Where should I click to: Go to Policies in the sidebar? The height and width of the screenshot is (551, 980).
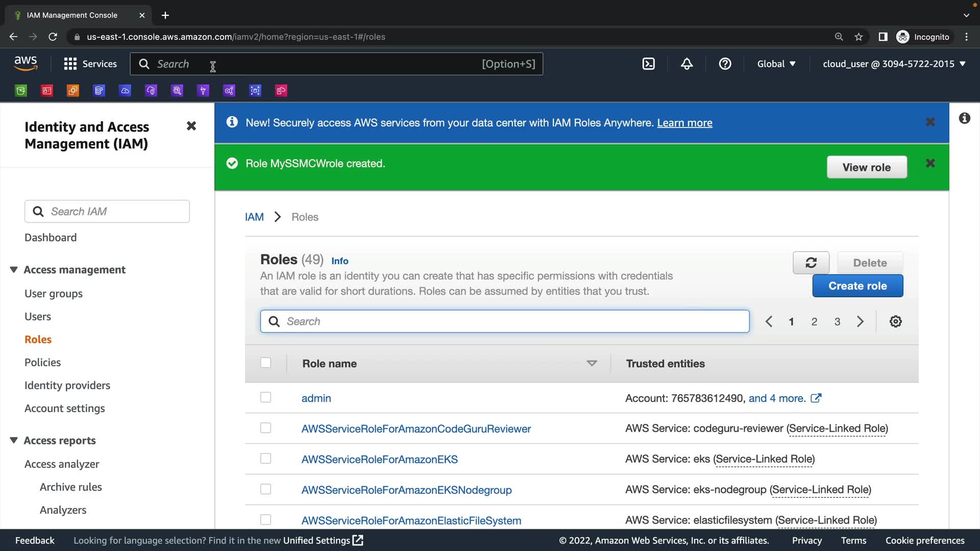tap(42, 362)
